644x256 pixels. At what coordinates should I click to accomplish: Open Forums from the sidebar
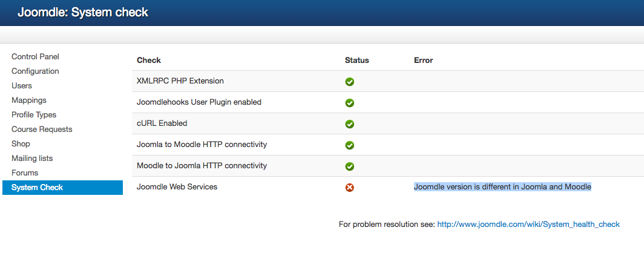[x=25, y=173]
